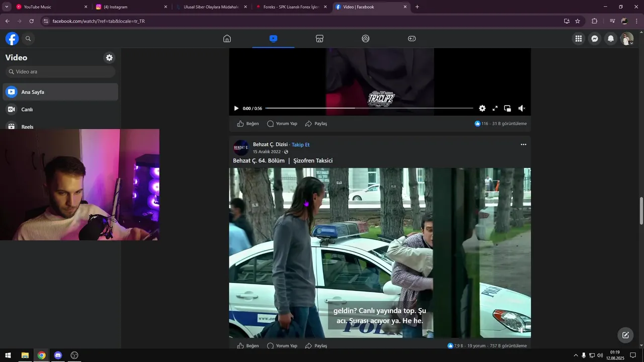Open Video settings gear in sidebar
The width and height of the screenshot is (644, 362).
[109, 58]
